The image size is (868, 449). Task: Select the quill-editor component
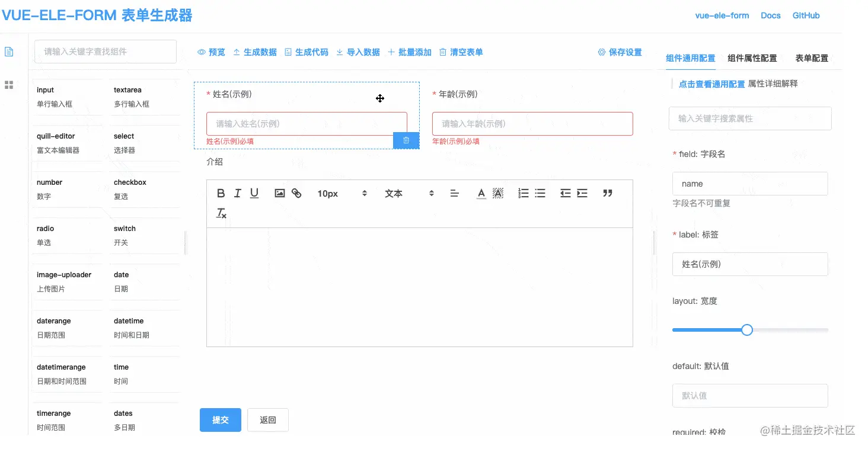[x=67, y=143]
